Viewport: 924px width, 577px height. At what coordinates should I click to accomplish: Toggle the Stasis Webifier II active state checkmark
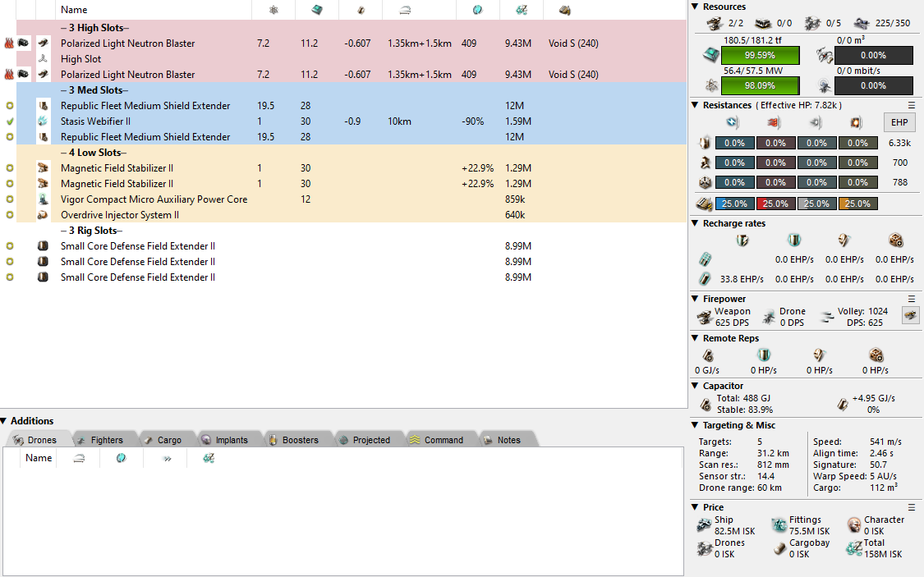click(x=9, y=121)
